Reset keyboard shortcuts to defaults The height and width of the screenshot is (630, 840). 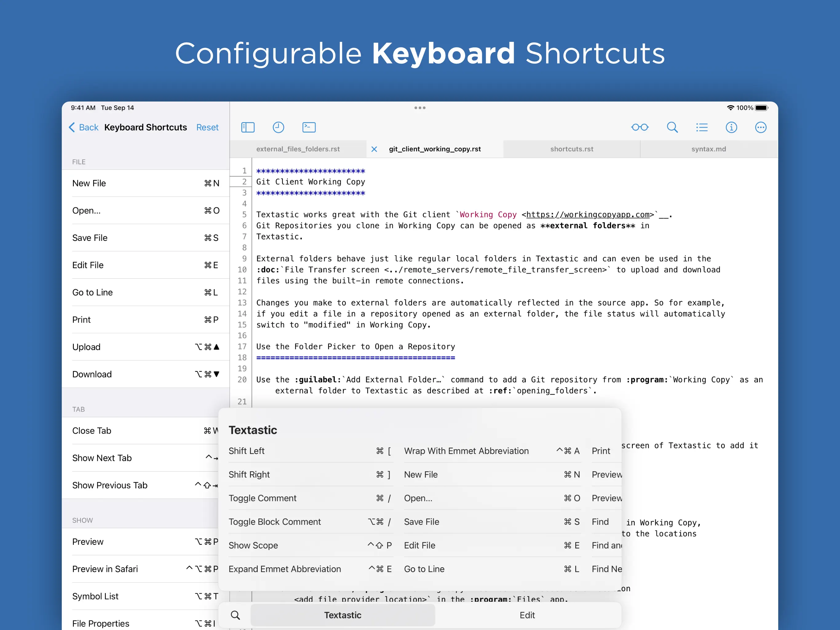coord(207,127)
